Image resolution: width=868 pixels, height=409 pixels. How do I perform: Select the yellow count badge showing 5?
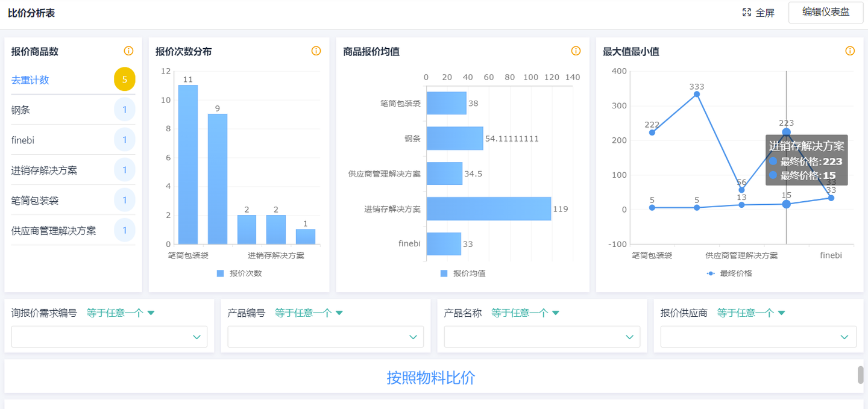pos(125,79)
